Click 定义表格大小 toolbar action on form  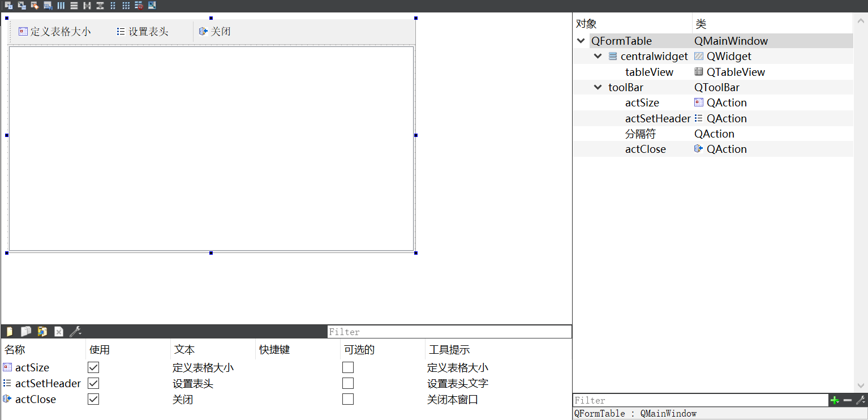54,32
